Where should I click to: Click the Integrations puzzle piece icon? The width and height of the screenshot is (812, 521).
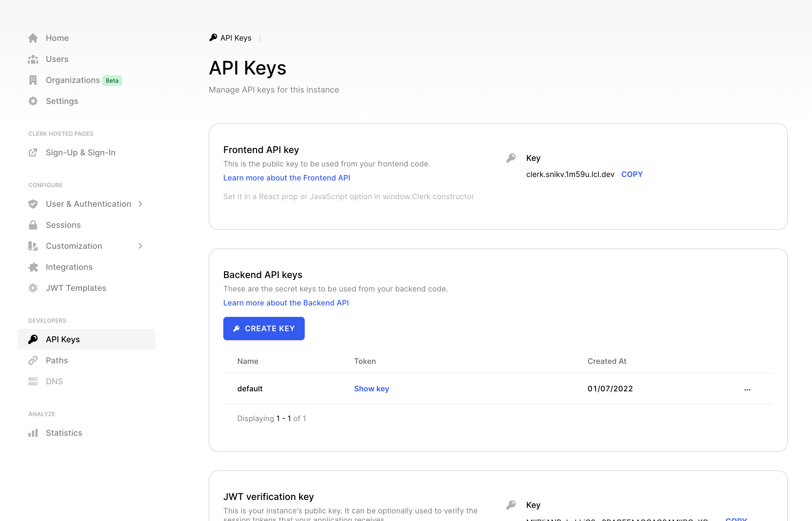33,267
